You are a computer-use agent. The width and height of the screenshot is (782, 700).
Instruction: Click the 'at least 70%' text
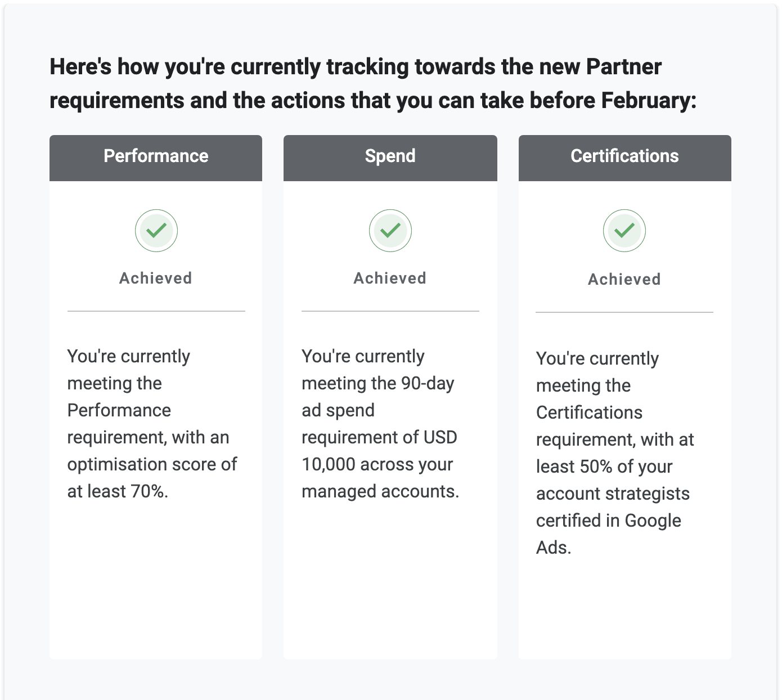[118, 491]
